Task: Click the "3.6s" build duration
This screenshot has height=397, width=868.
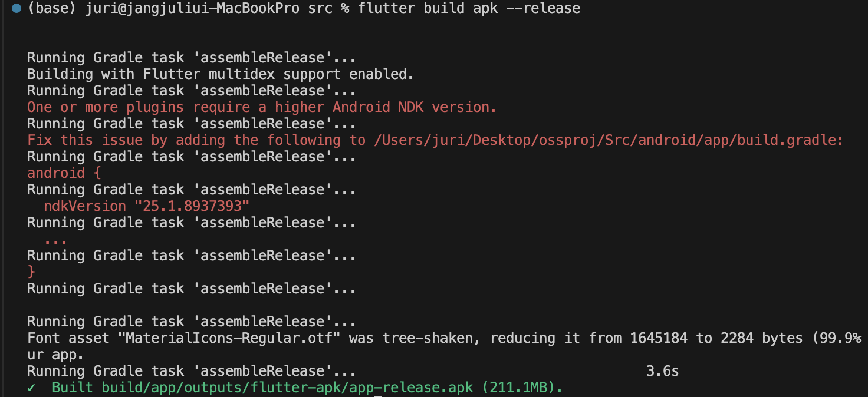Action: [x=663, y=371]
